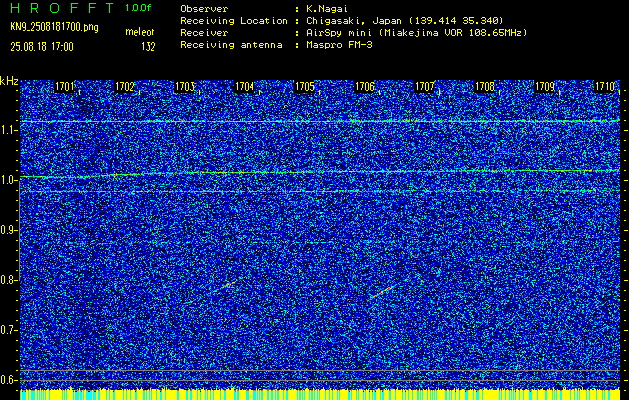Click the 1.1 frequency axis label
The image size is (629, 400).
[x=6, y=130]
